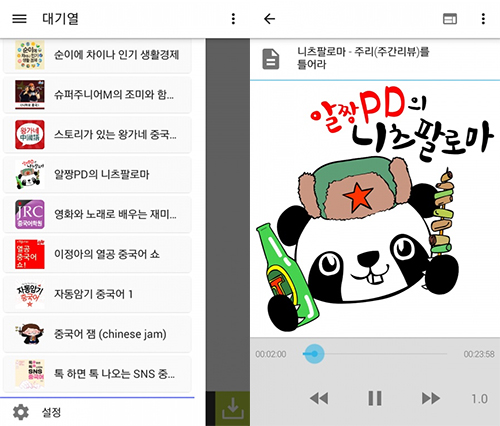This screenshot has width=500, height=426.
Task: Change the 1.0 playback speed setting
Action: (x=479, y=399)
